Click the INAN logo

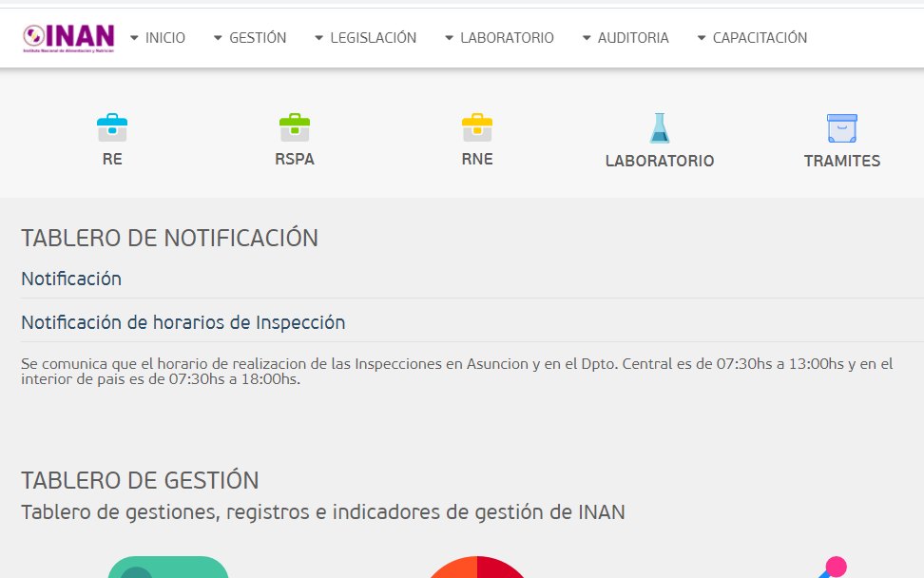click(x=68, y=38)
